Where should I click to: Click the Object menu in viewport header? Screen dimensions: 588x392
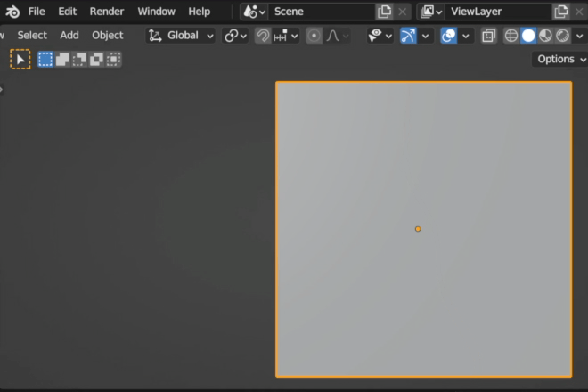[108, 36]
